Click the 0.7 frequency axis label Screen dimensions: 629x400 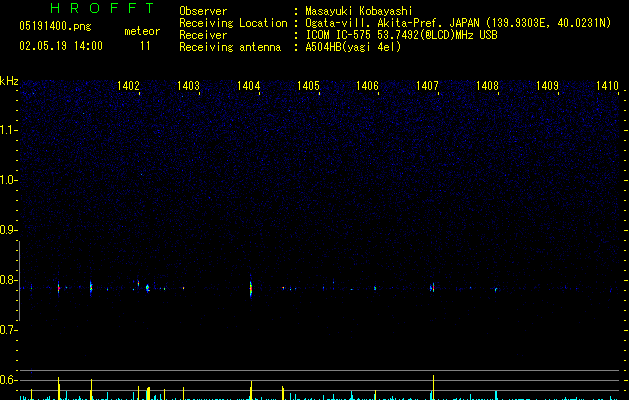pos(8,330)
